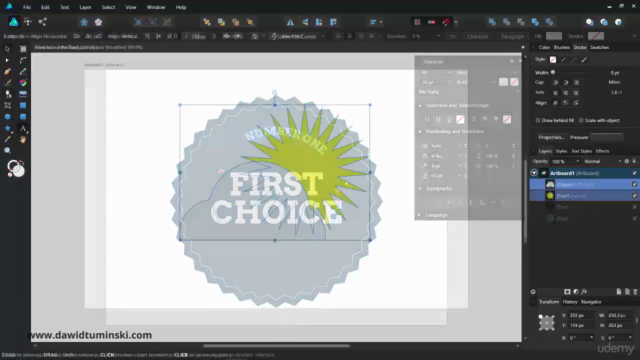
Task: Select the Rectangle tool
Action: tap(23, 105)
